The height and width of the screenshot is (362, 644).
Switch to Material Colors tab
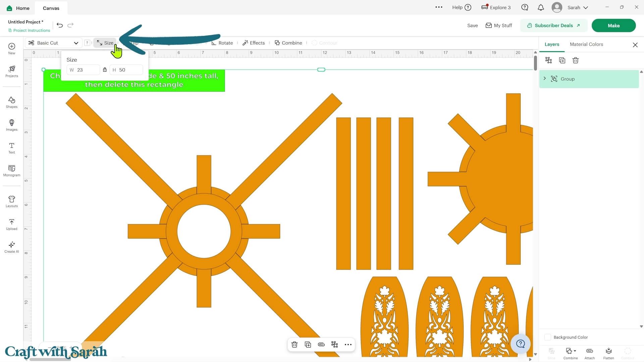tap(586, 44)
